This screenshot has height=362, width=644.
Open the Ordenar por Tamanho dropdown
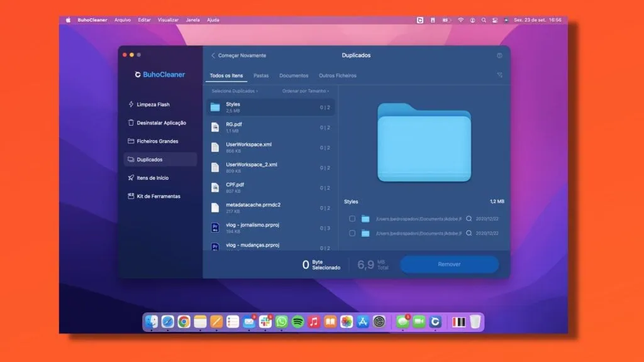[x=306, y=90]
